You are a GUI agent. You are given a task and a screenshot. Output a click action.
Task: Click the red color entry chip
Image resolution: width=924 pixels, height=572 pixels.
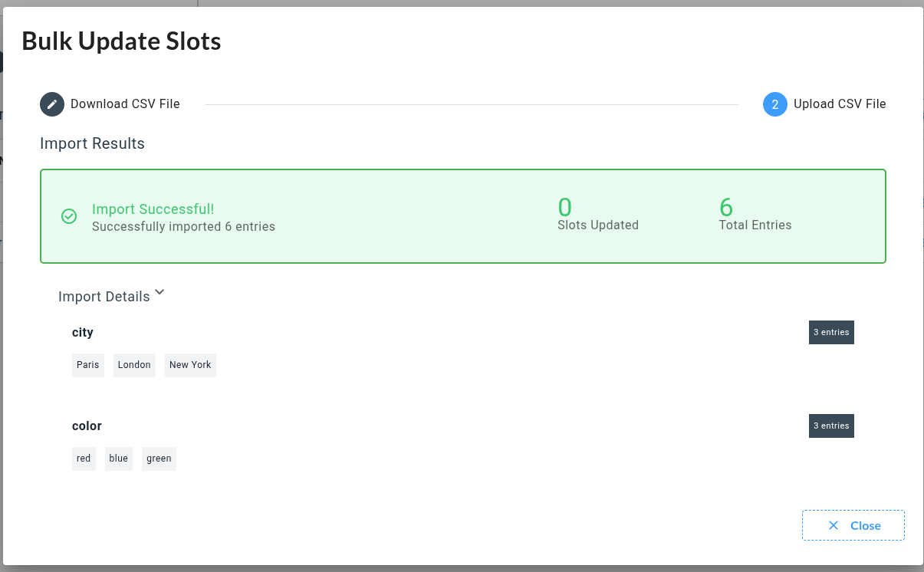coord(84,459)
